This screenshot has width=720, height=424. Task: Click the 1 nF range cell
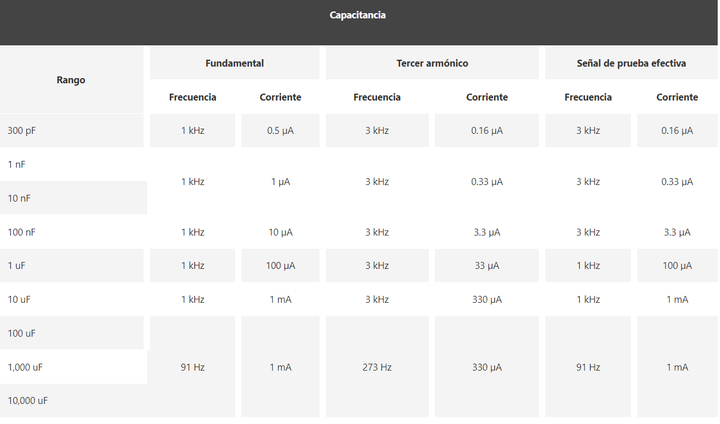(x=17, y=164)
